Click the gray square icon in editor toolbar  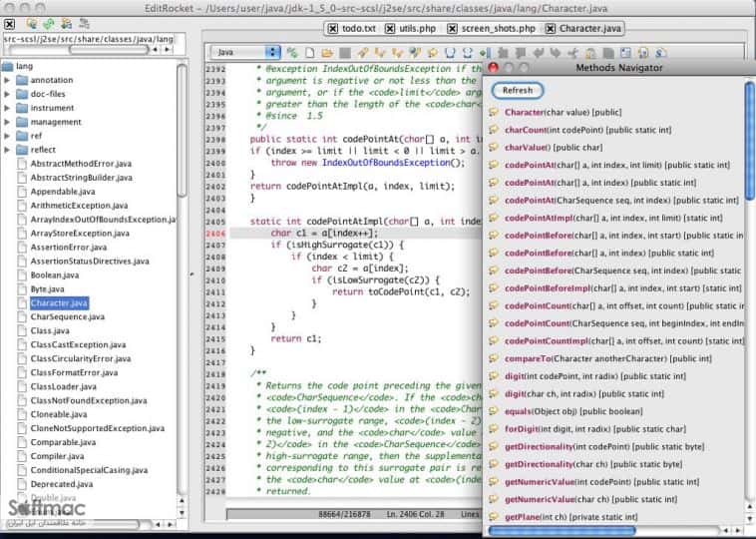tap(345, 53)
